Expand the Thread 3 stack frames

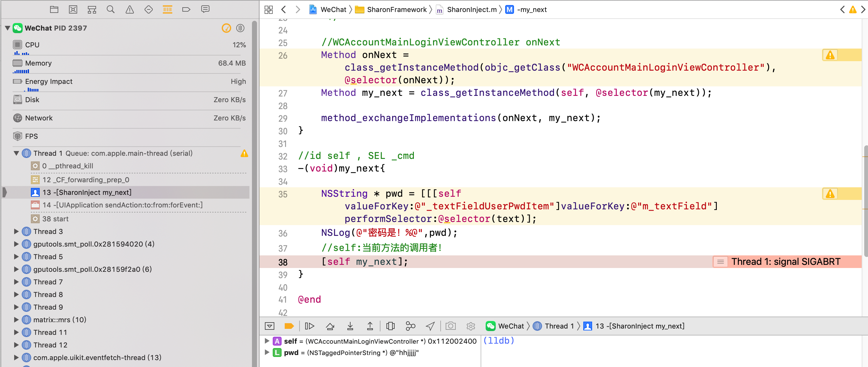coord(16,231)
